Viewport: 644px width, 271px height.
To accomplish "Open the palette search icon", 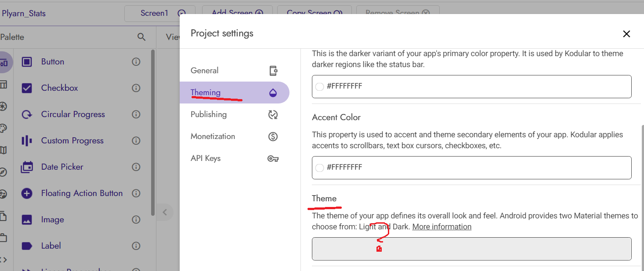I will (141, 37).
